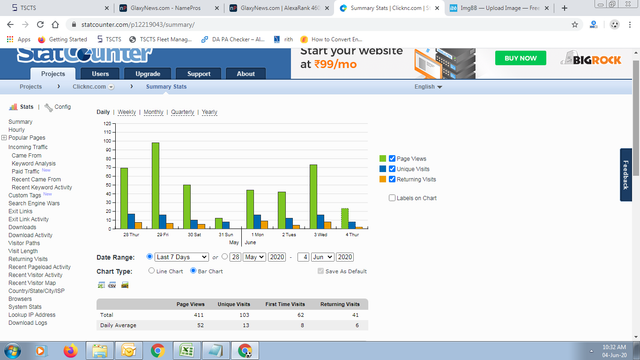
Task: Open the DA PA Checker bookmark
Action: pyautogui.click(x=233, y=39)
